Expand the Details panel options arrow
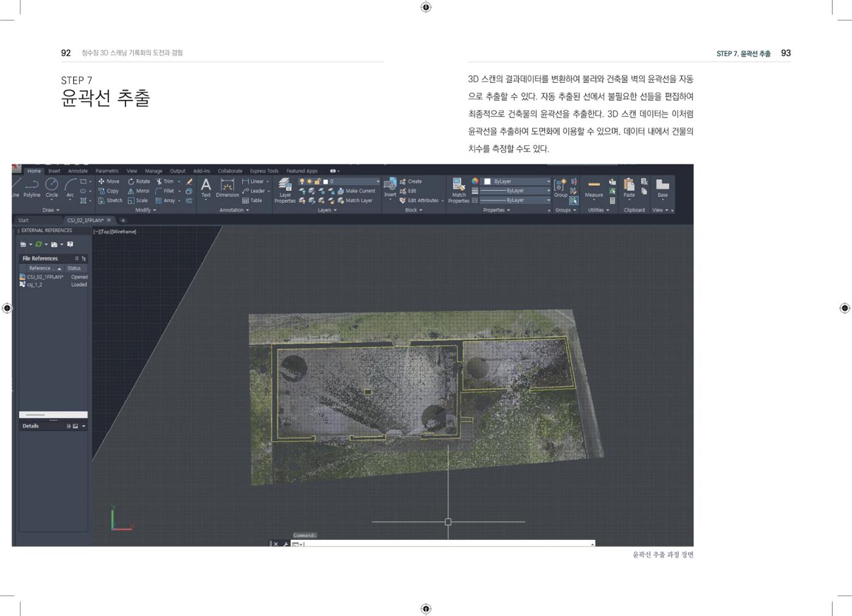The width and height of the screenshot is (852, 616). pos(83,426)
